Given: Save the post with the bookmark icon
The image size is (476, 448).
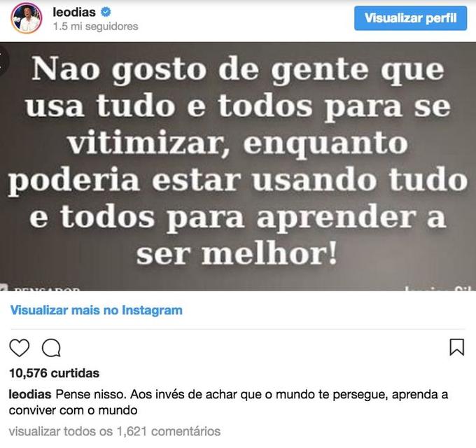Looking at the screenshot, I should click(x=456, y=347).
